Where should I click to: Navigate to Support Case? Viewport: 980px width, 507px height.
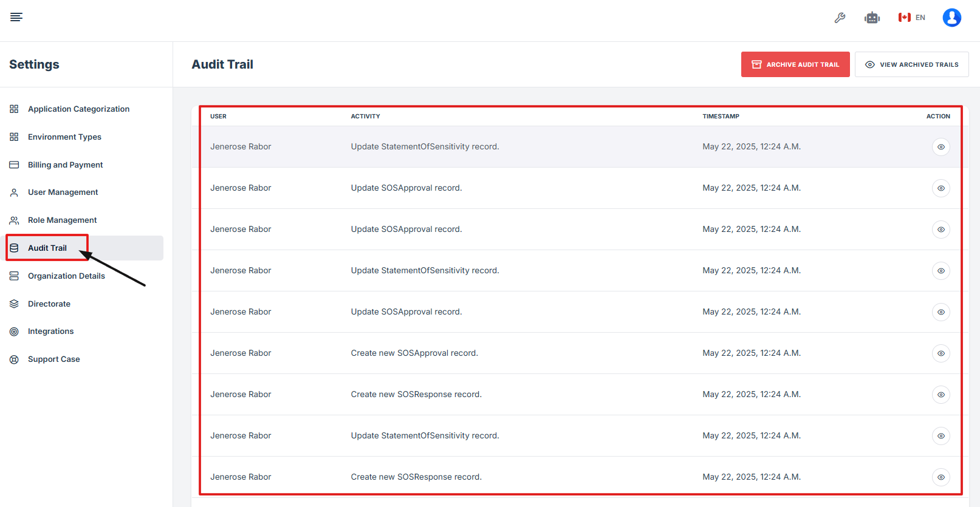(x=53, y=359)
